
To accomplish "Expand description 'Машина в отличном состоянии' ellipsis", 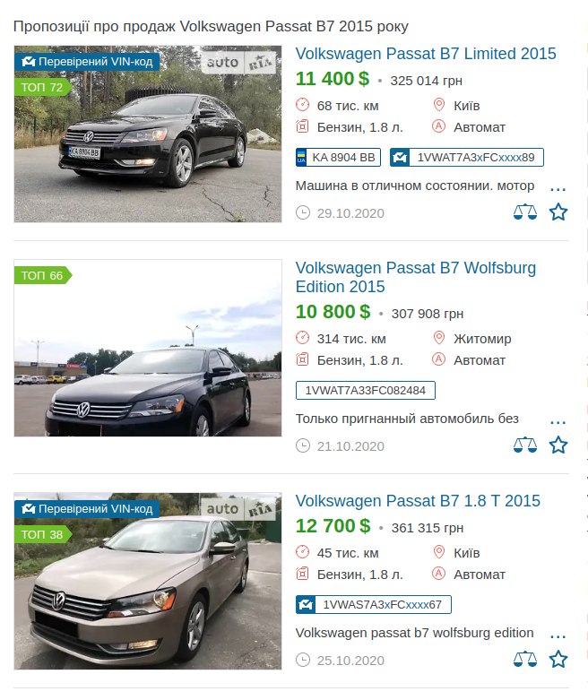I will click(558, 189).
